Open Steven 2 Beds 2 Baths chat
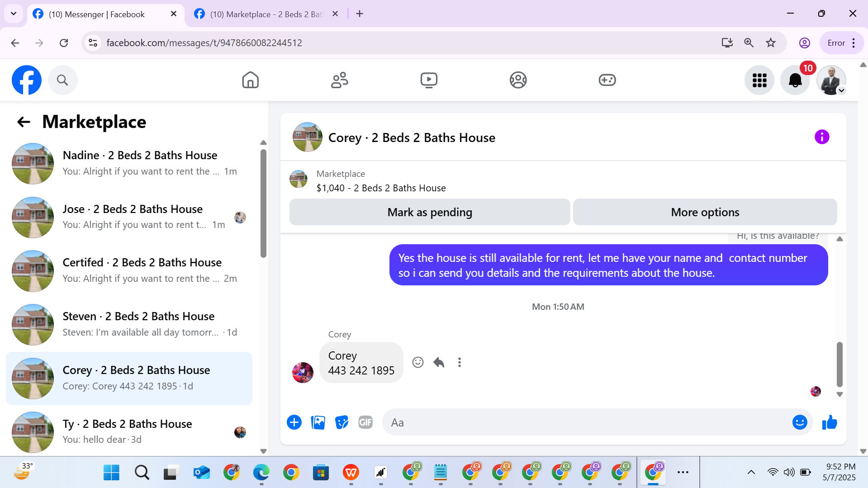Image resolution: width=868 pixels, height=488 pixels. click(129, 325)
